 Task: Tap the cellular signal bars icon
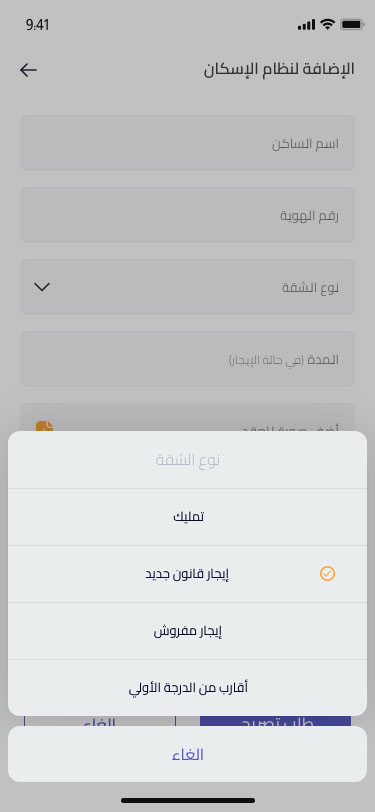point(306,24)
